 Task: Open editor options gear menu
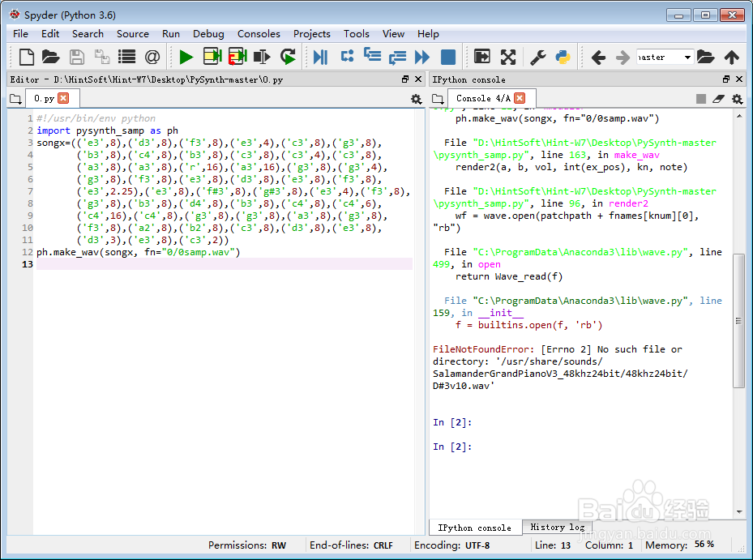coord(417,99)
